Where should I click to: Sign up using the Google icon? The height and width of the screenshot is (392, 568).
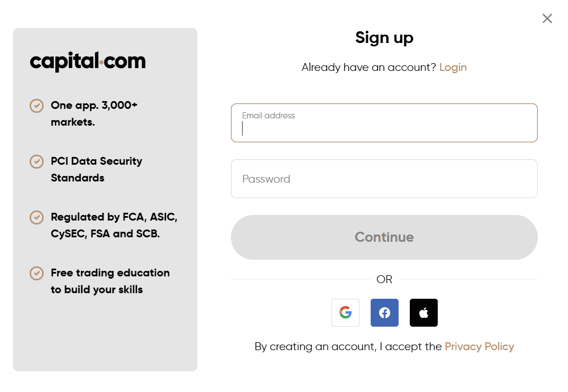tap(345, 313)
